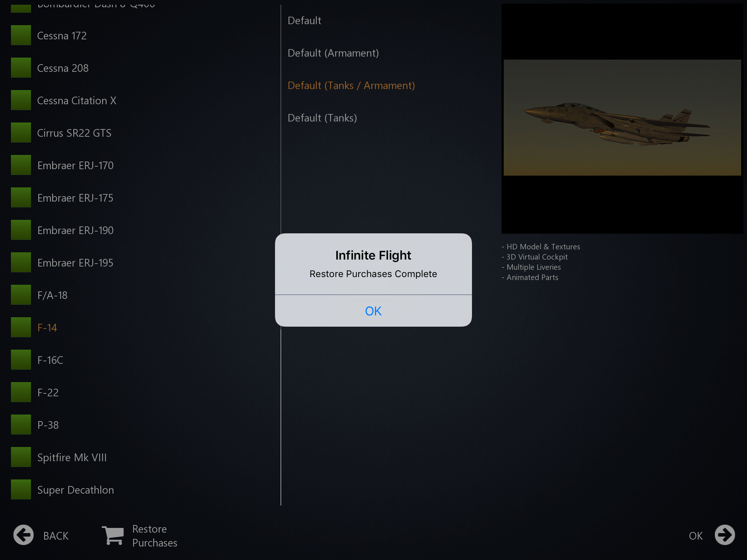Click green square beside Spitfire Mk VIII
The height and width of the screenshot is (560, 747).
pyautogui.click(x=21, y=457)
